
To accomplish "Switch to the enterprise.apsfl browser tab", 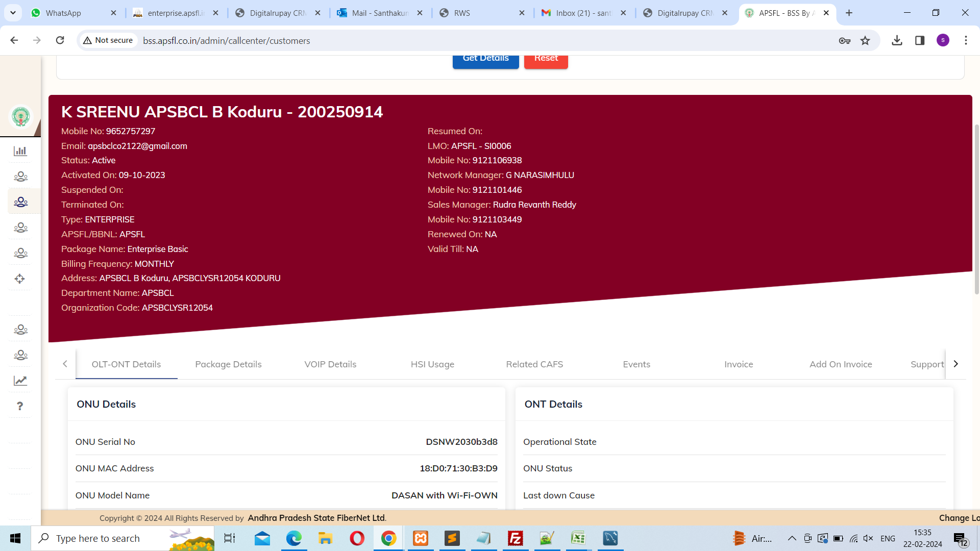I will [175, 13].
